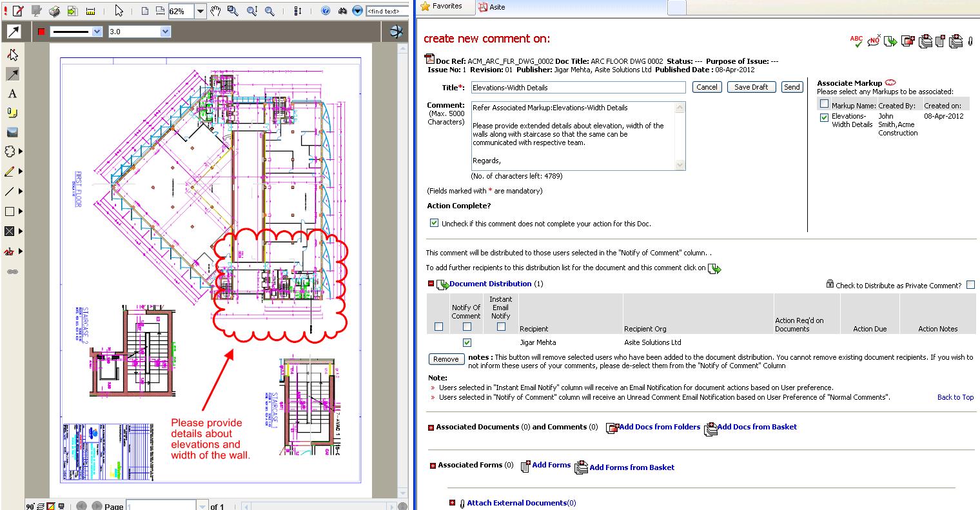Click the Save Draft button
Viewport: 980px width, 510px height.
pos(751,87)
